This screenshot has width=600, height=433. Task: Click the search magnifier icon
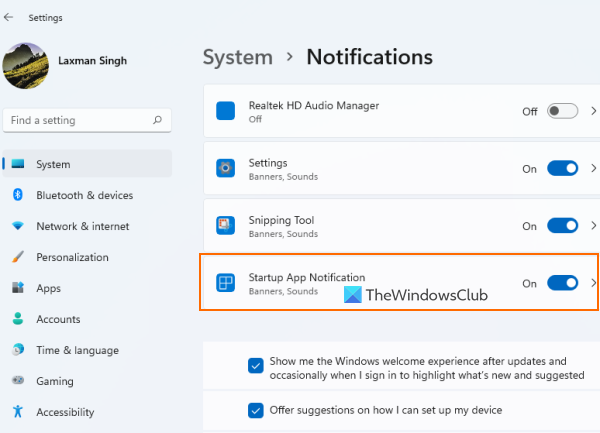click(157, 120)
